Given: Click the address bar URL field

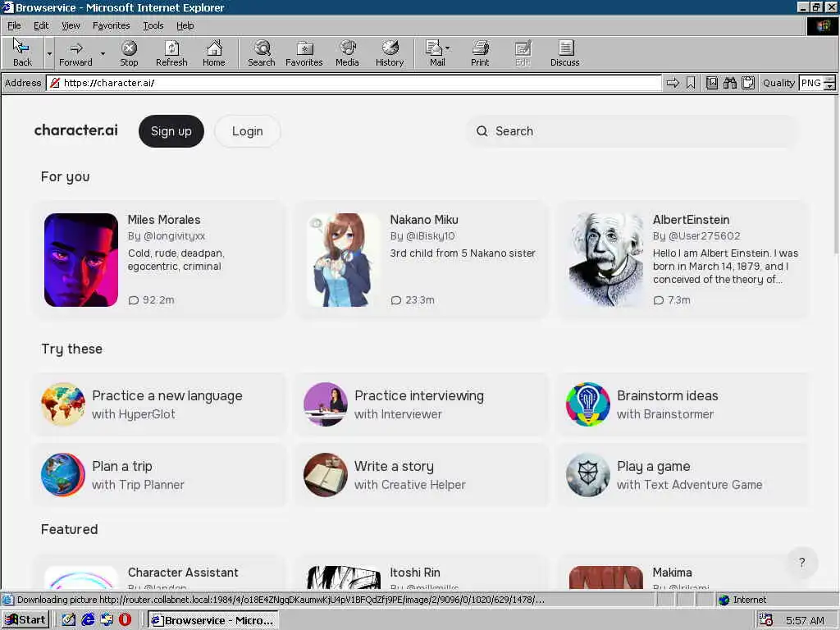Looking at the screenshot, I should pos(354,83).
